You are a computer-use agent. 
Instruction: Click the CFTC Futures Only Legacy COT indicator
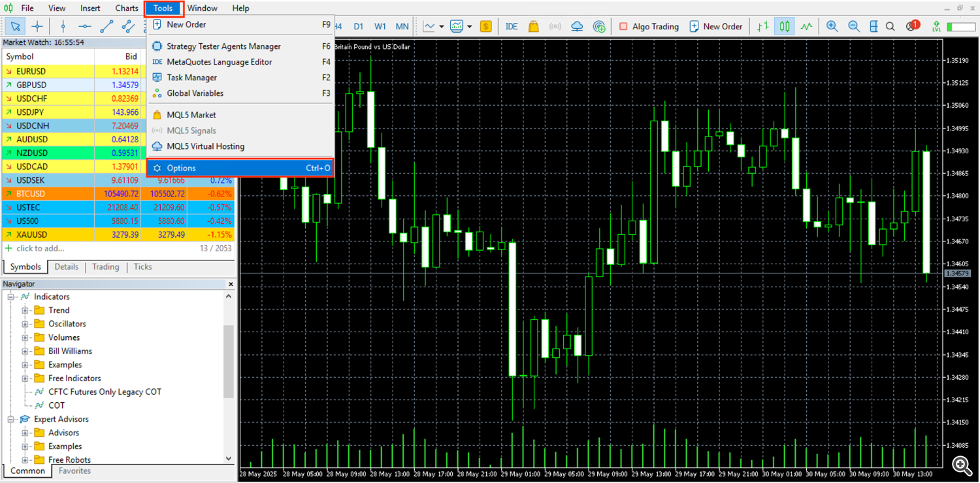(105, 392)
